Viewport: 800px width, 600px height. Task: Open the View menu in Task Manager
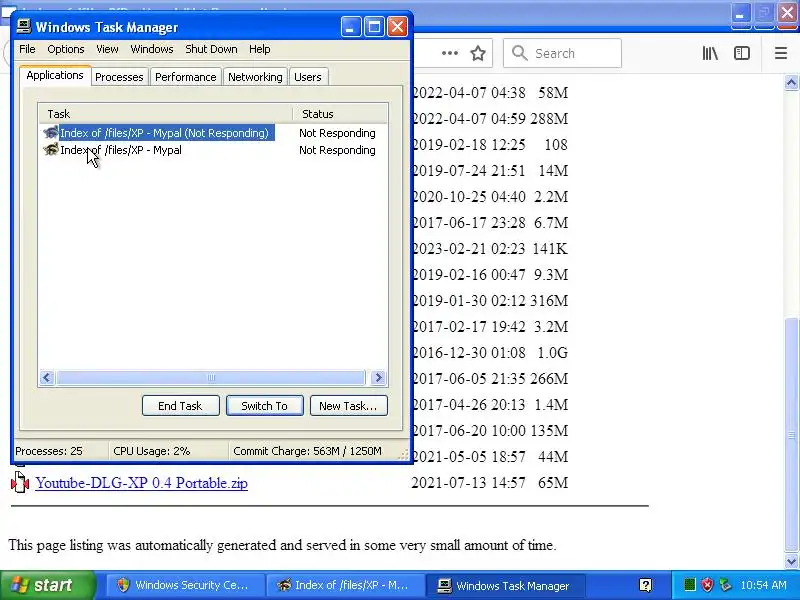(x=107, y=49)
